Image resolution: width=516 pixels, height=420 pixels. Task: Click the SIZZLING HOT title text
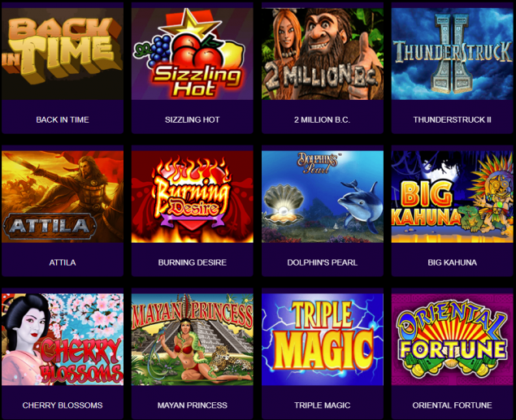(193, 119)
